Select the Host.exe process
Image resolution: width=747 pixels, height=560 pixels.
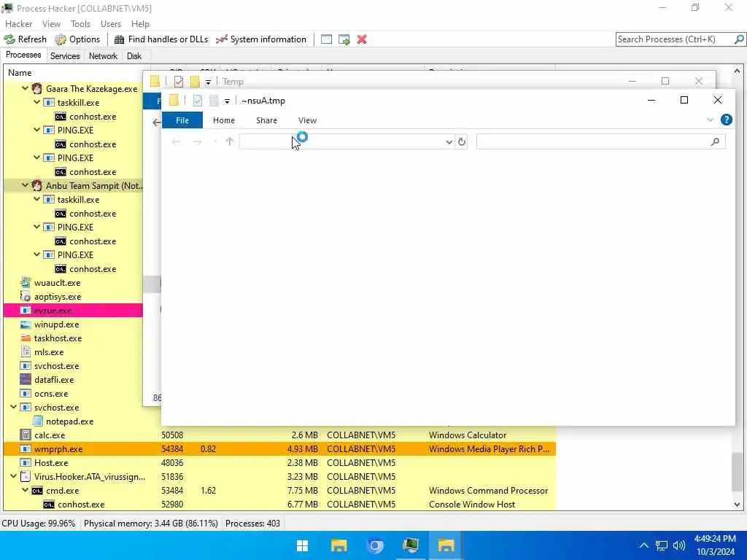[51, 463]
